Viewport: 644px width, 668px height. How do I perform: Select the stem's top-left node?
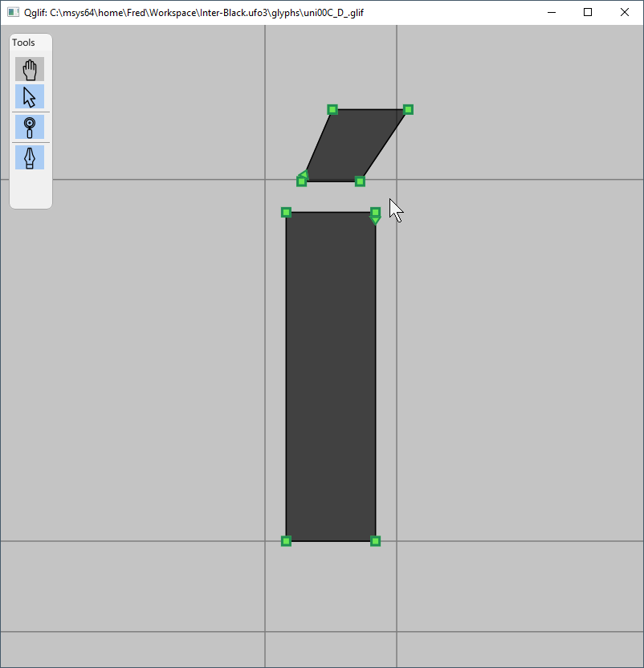click(286, 212)
